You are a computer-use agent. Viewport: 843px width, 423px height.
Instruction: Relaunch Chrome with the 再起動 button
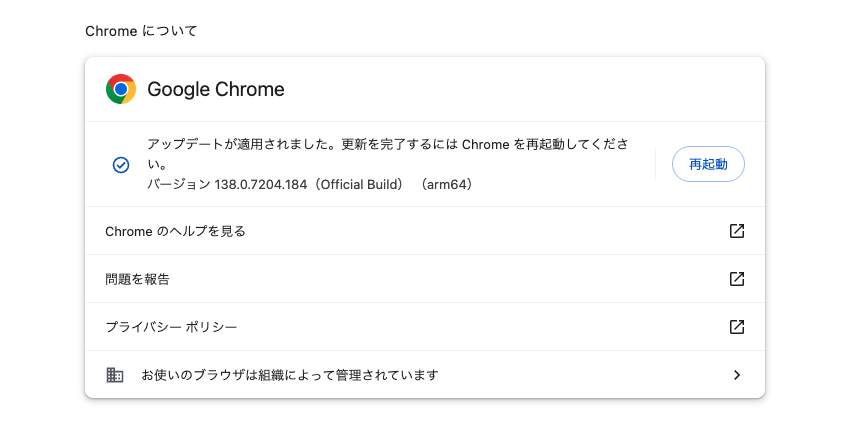tap(708, 164)
